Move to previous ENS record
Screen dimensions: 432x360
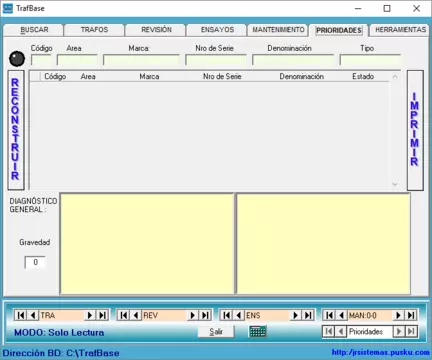(239, 315)
